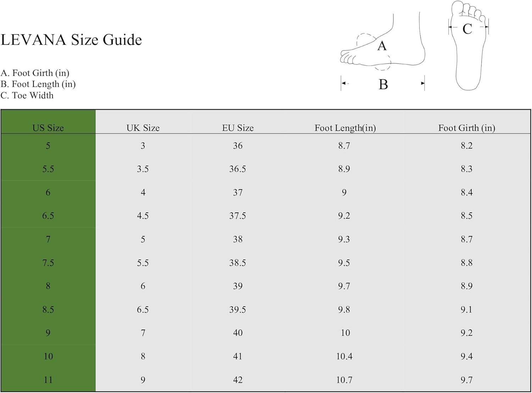Click the 'B. Foot Length (in)' legend text
The width and height of the screenshot is (532, 393).
[x=38, y=84]
